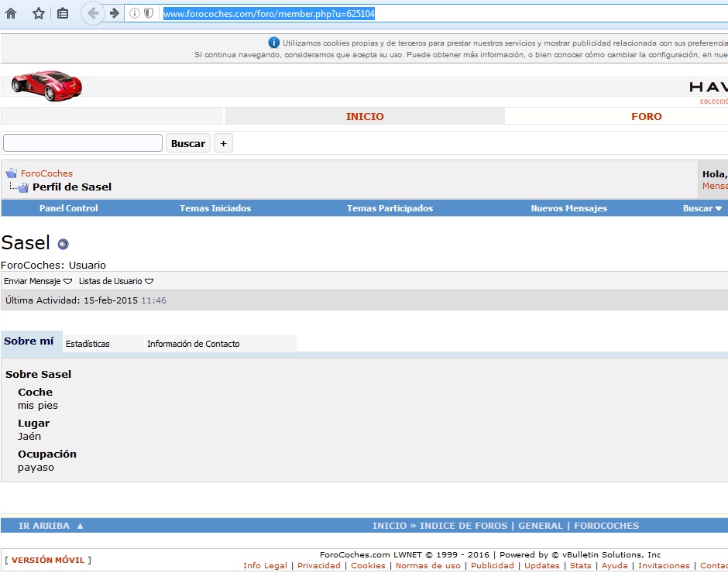This screenshot has height=583, width=728.
Task: Go forward with the right arrow button
Action: 114,13
